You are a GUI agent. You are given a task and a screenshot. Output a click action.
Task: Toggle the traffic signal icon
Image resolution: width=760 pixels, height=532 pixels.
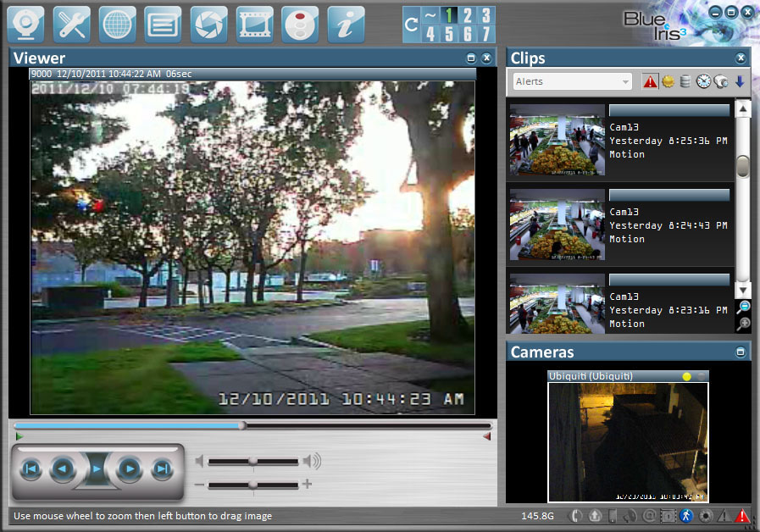[300, 25]
